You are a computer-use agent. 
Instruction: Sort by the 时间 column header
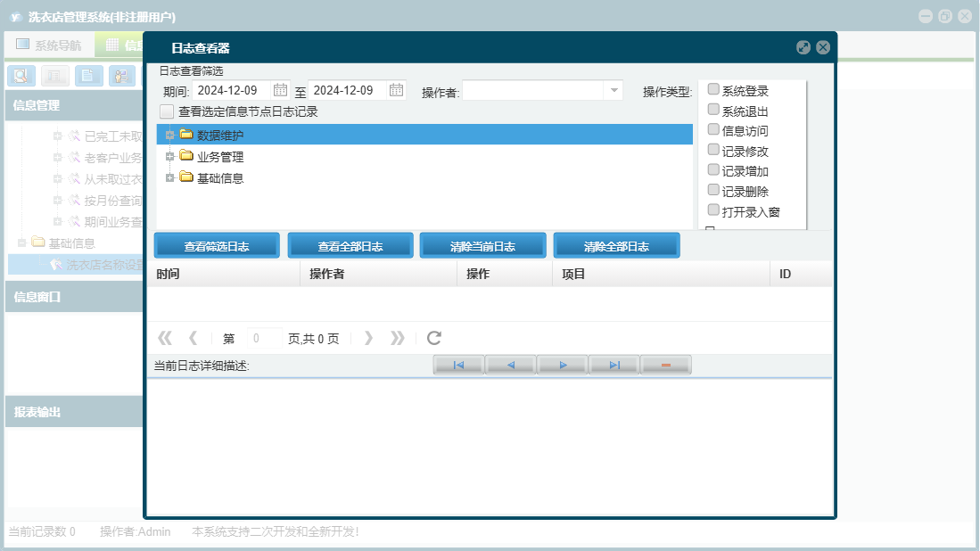224,274
